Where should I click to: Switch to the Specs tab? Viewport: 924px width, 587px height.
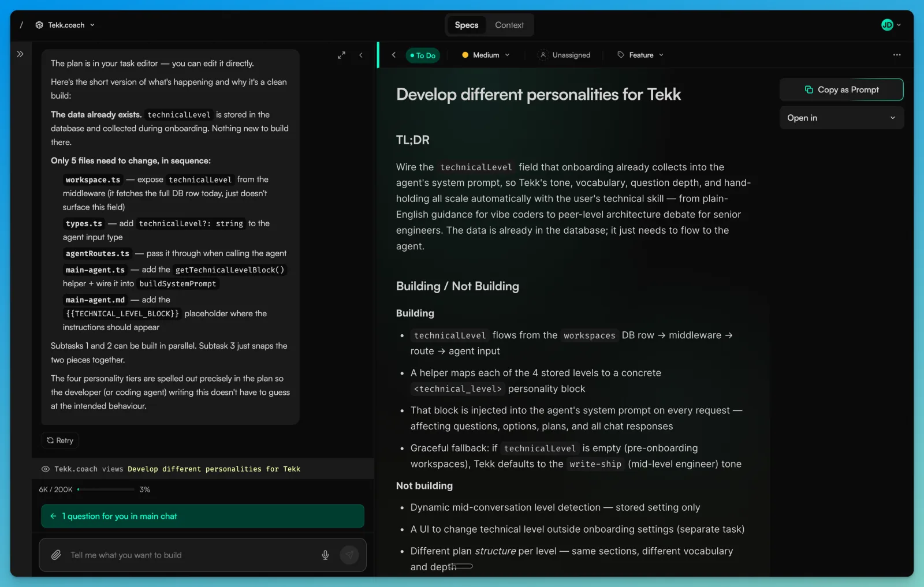point(467,25)
